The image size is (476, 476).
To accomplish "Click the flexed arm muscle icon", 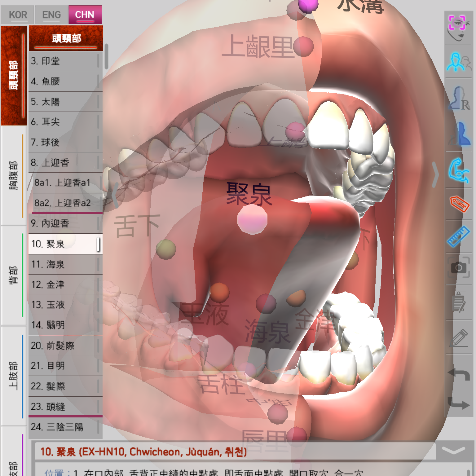I will [x=459, y=170].
